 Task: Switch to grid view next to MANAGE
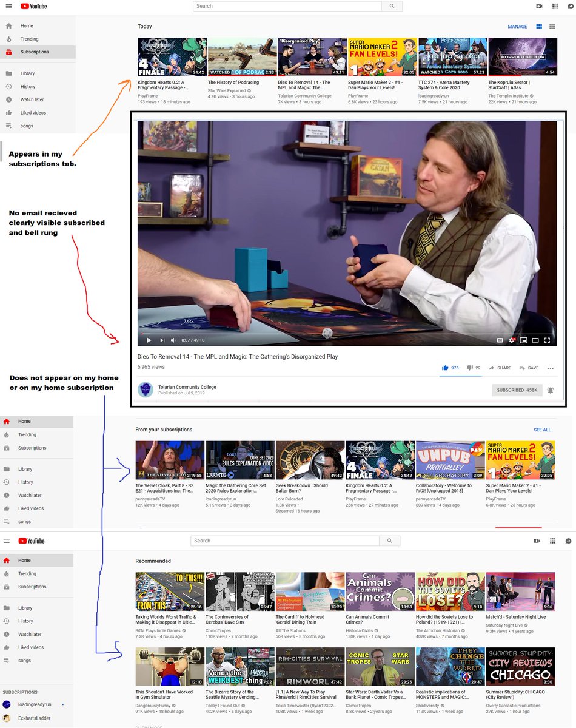tap(538, 27)
